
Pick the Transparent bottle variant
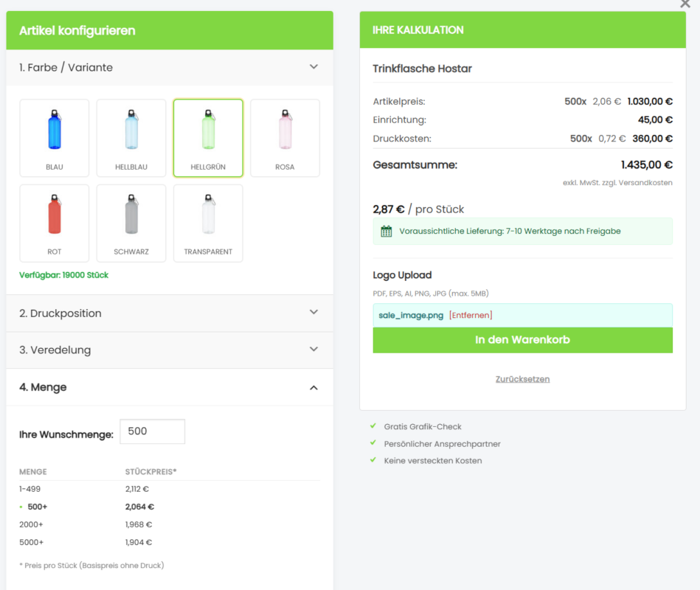coord(208,223)
